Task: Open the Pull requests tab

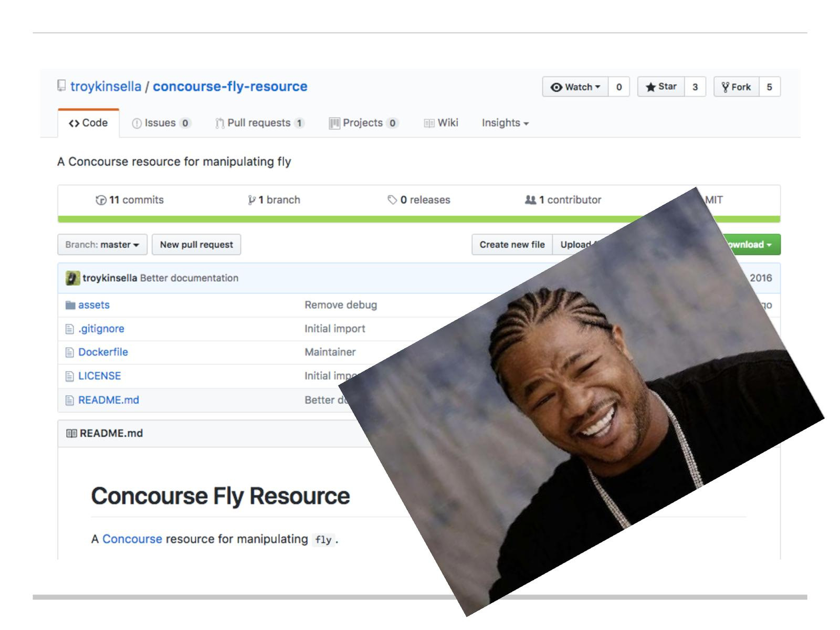Action: point(259,123)
